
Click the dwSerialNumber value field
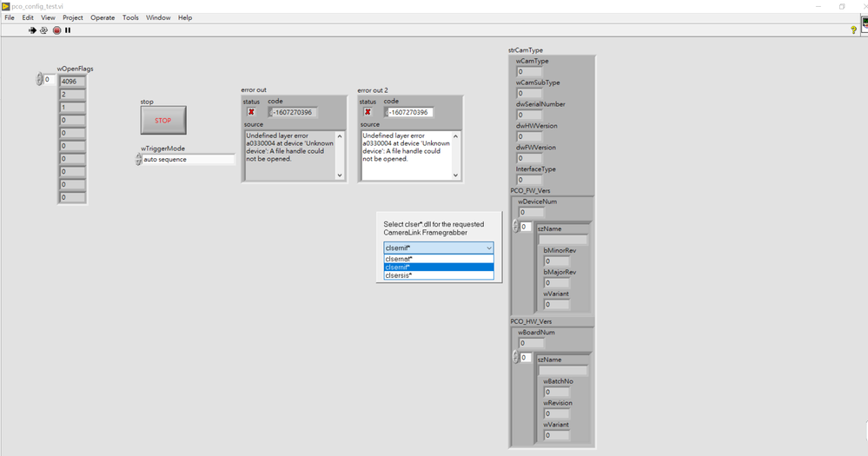click(529, 115)
